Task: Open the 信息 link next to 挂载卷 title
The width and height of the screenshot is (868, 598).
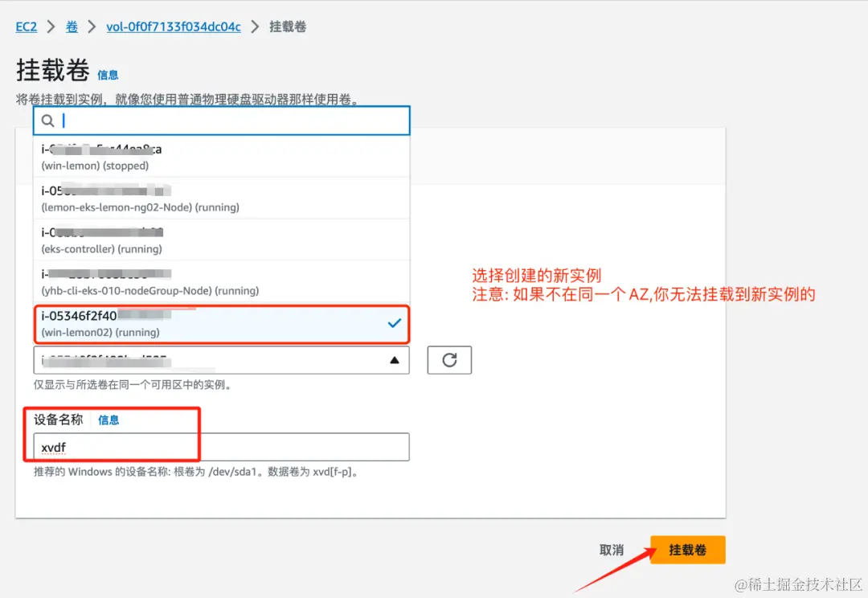Action: [x=108, y=74]
